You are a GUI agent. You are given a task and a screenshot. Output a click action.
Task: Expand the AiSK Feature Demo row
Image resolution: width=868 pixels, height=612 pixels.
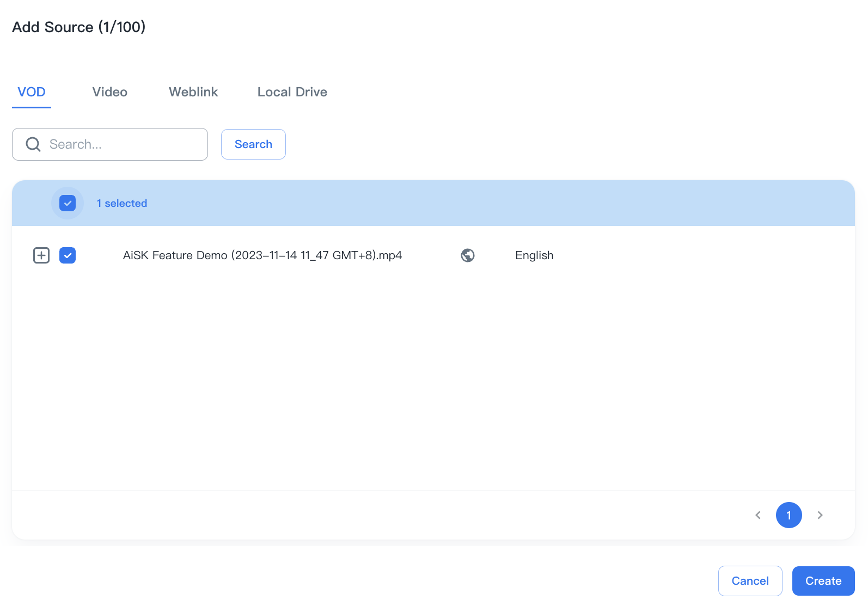[41, 255]
